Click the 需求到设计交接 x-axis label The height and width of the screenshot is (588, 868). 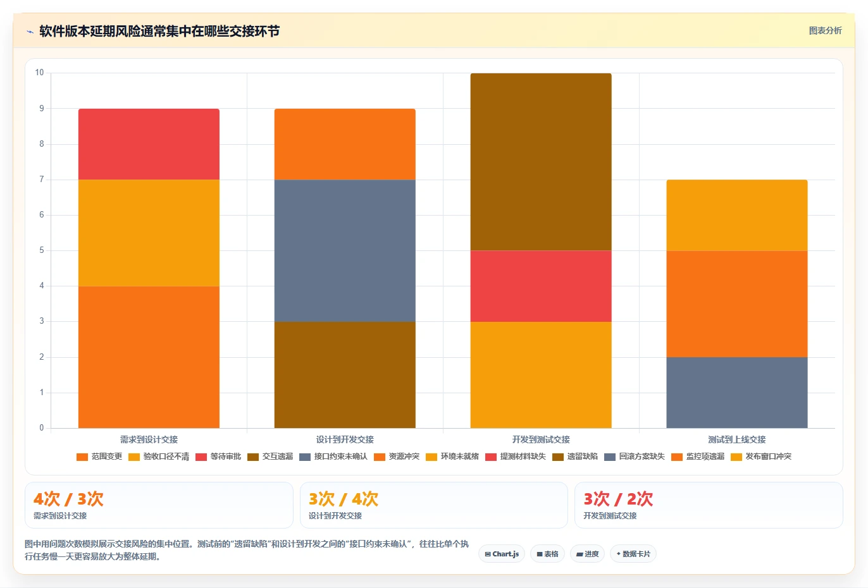(149, 439)
